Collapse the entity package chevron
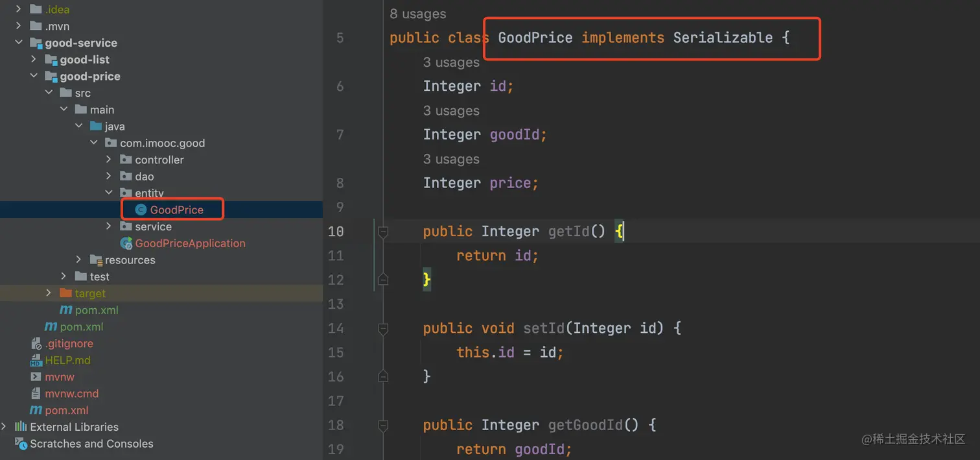The width and height of the screenshot is (980, 460). [109, 193]
